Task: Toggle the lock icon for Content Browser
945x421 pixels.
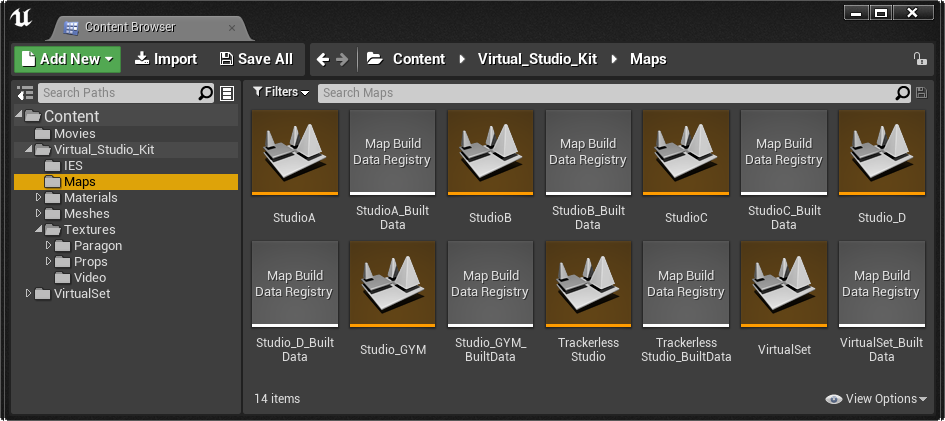Action: point(920,58)
